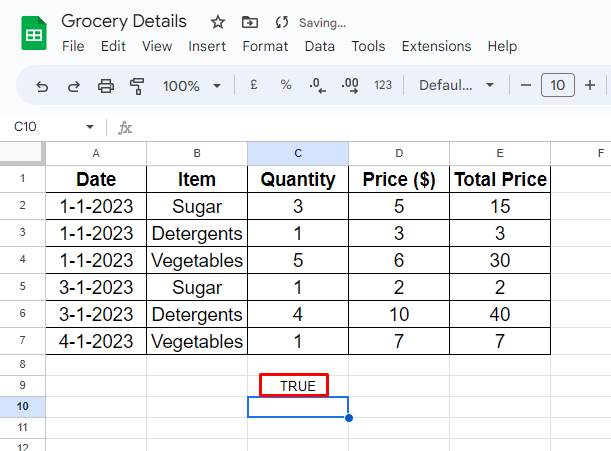The height and width of the screenshot is (451, 611).
Task: Increase decimal places button
Action: tap(349, 85)
